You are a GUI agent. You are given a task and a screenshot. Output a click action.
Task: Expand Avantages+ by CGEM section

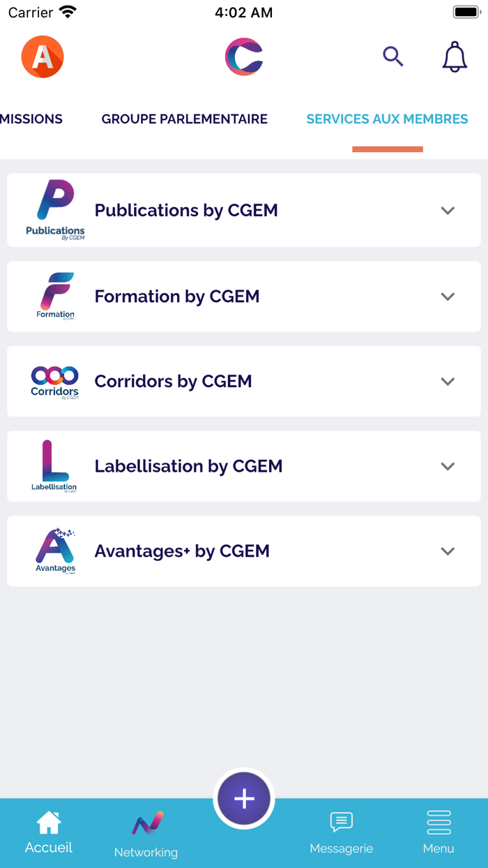(448, 551)
